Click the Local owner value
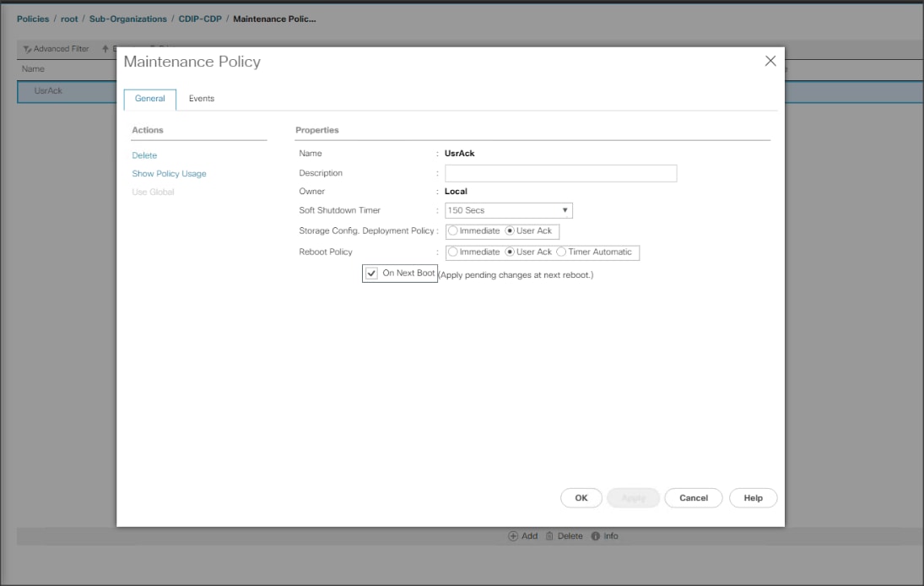 pos(457,192)
